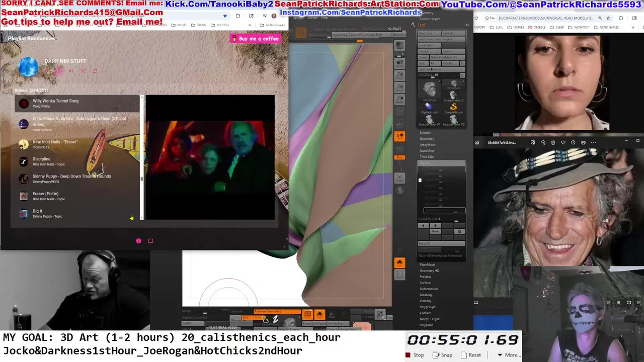Open the MUSIC bookmarks folder
The width and height of the screenshot is (644, 362).
179,25
